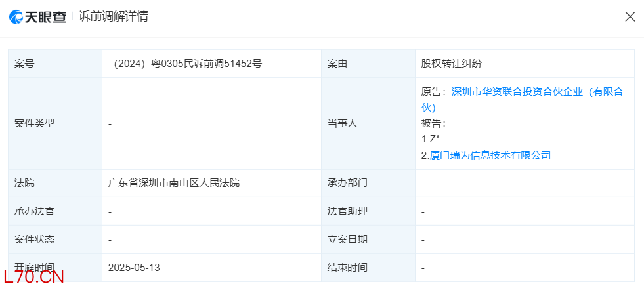Image resolution: width=644 pixels, height=290 pixels.
Task: Click the court name 广东省深圳市南山区人民法院
Action: click(174, 183)
